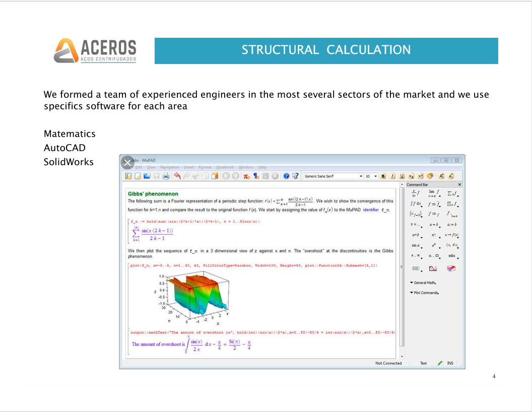Open the color palette format icon
The width and height of the screenshot is (532, 412).
point(430,176)
